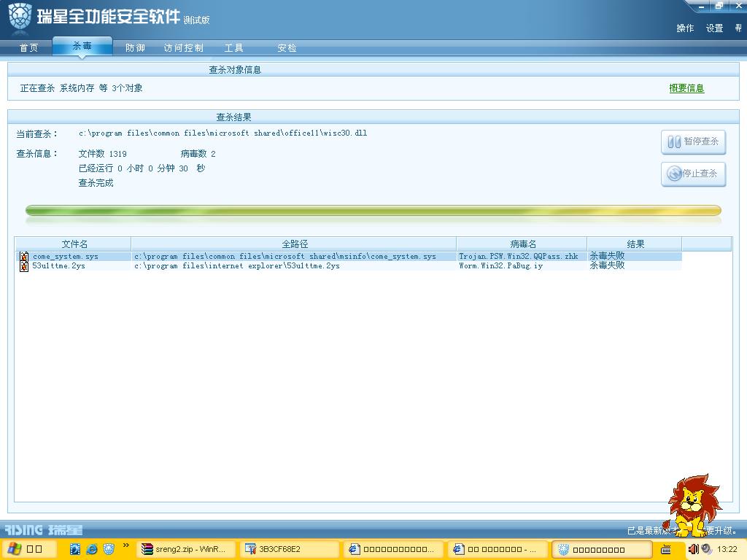The width and height of the screenshot is (747, 560).
Task: Click the Rising lion mascot
Action: tap(693, 505)
